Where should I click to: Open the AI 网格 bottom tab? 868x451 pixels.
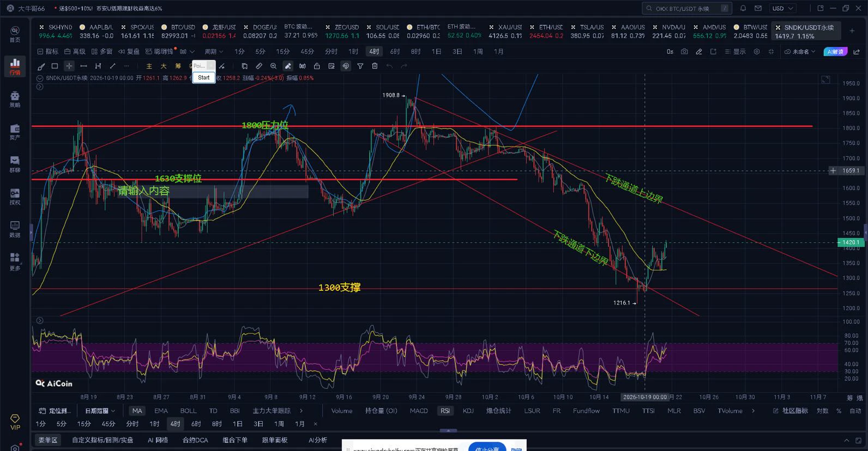(158, 440)
